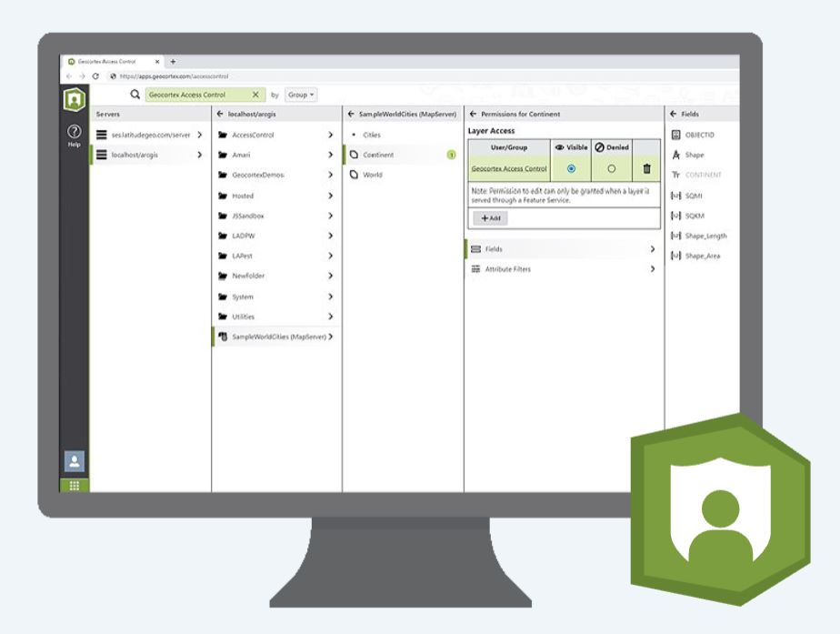840x634 pixels.
Task: Click the Amari folder icon
Action: (x=223, y=155)
